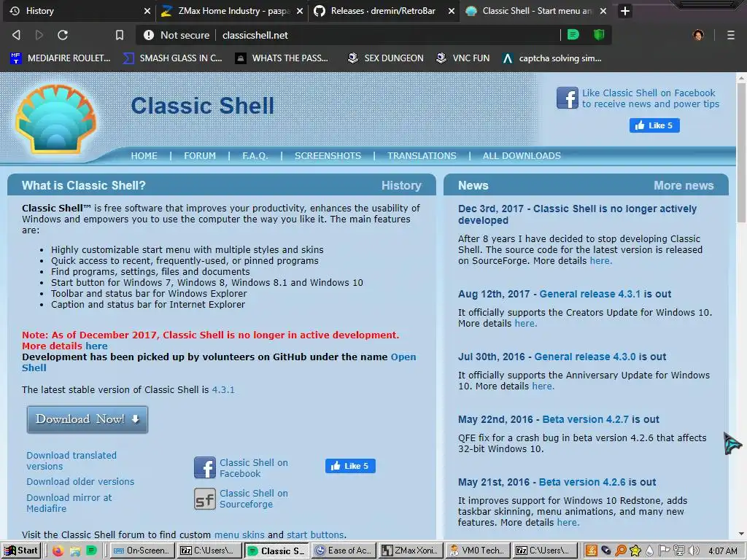Switch to the VM0 Tech... taskbar window
The width and height of the screenshot is (747, 560).
click(x=479, y=551)
